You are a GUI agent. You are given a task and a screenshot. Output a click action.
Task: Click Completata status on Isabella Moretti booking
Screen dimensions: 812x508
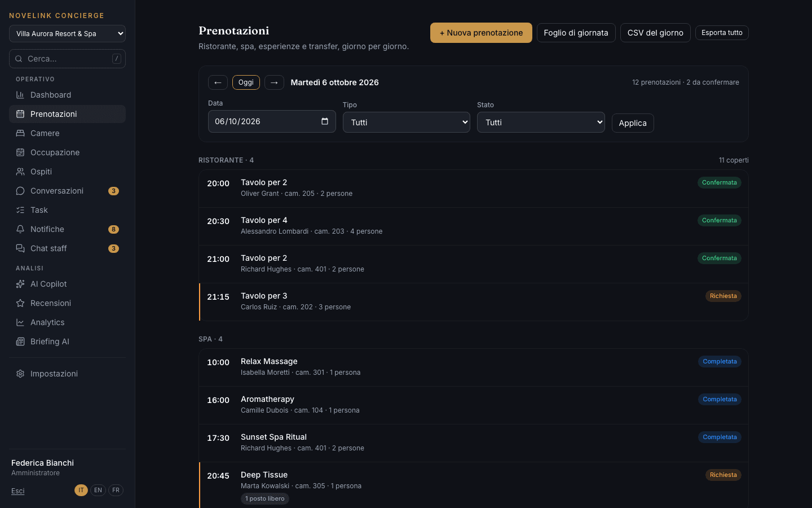coord(720,361)
